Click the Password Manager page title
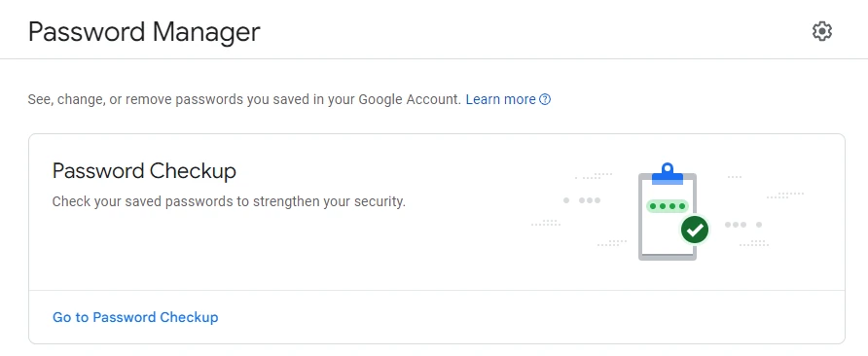The image size is (868, 356). click(144, 32)
